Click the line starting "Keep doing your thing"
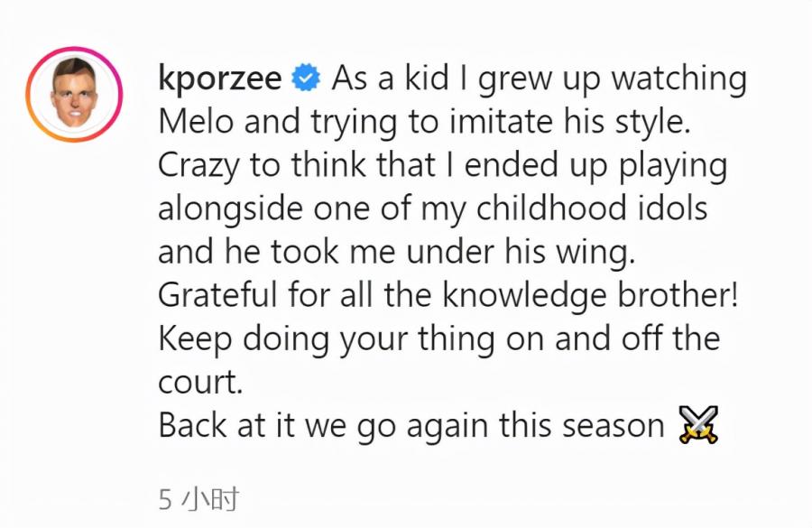Viewport: 812px width, 528px height. coord(439,338)
